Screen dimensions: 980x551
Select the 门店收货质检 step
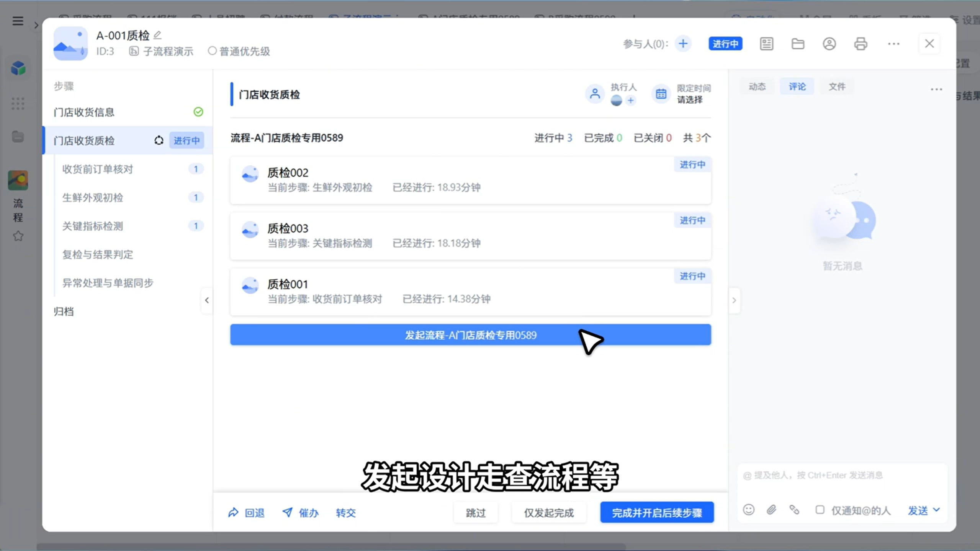point(128,140)
